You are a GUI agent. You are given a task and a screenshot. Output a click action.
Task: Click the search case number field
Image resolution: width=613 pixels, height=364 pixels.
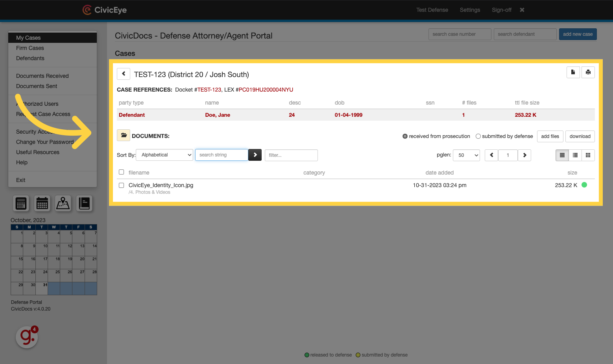(x=460, y=34)
